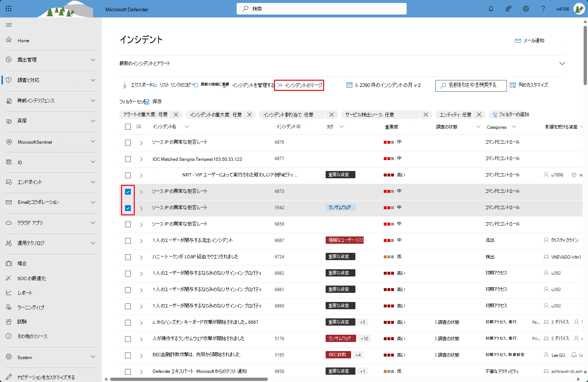Click the name or ID search field
The height and width of the screenshot is (382, 588).
[x=471, y=85]
